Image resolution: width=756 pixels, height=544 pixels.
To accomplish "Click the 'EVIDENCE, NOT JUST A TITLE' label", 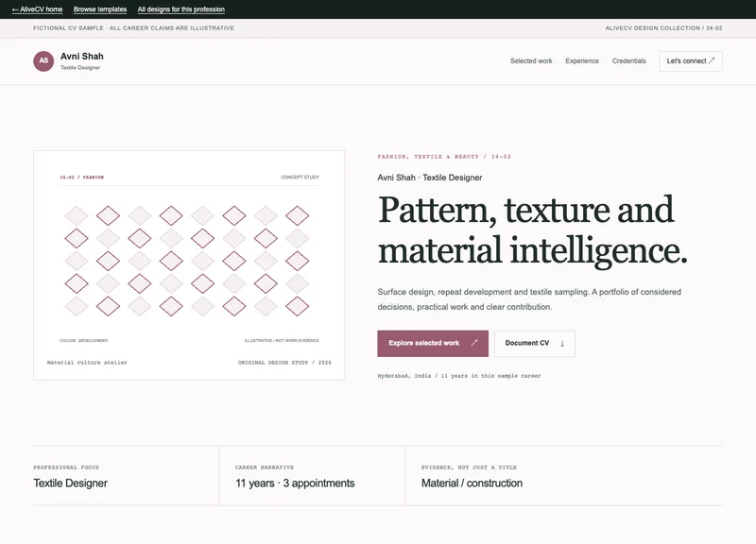I will [469, 467].
